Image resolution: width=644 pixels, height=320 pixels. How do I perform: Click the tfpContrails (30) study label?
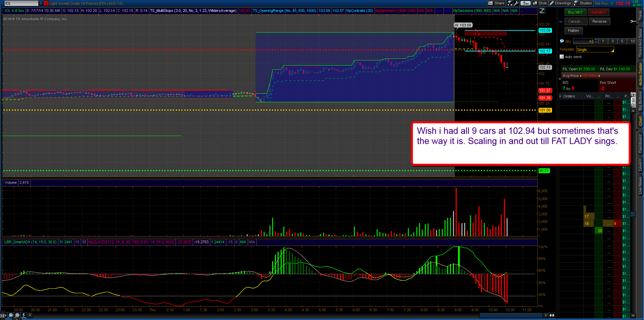coord(360,11)
